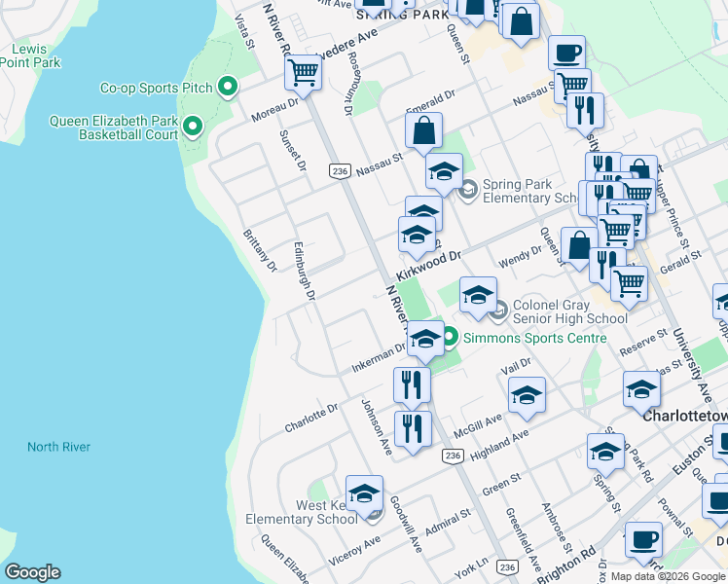Click the Co-op Sports Pitch label
728x584 pixels.
157,88
